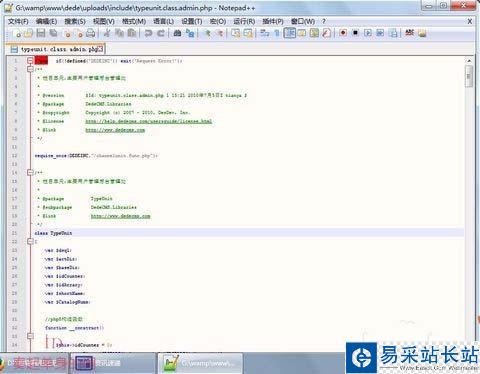Collapse the fold marker on line 1

(x=30, y=61)
